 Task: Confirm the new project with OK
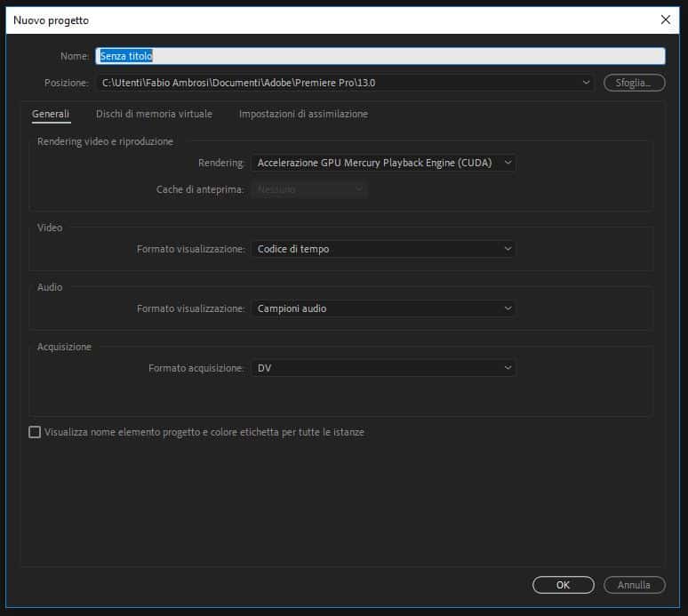pyautogui.click(x=563, y=585)
